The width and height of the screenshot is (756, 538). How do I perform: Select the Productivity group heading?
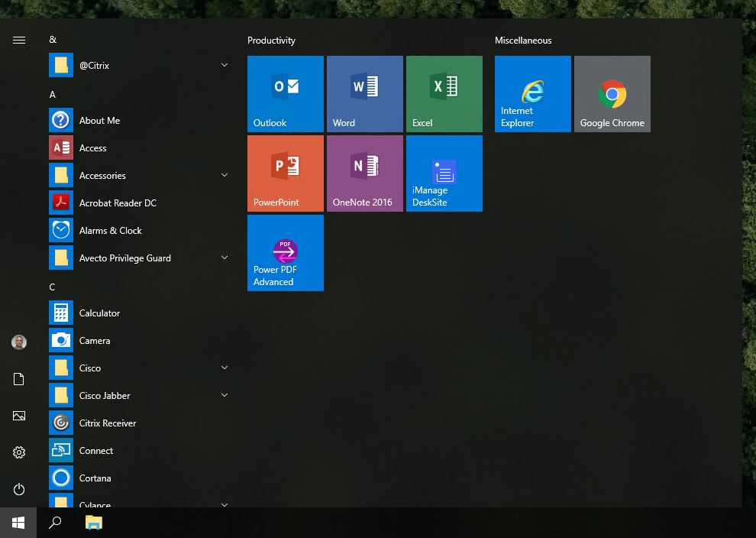coord(271,41)
